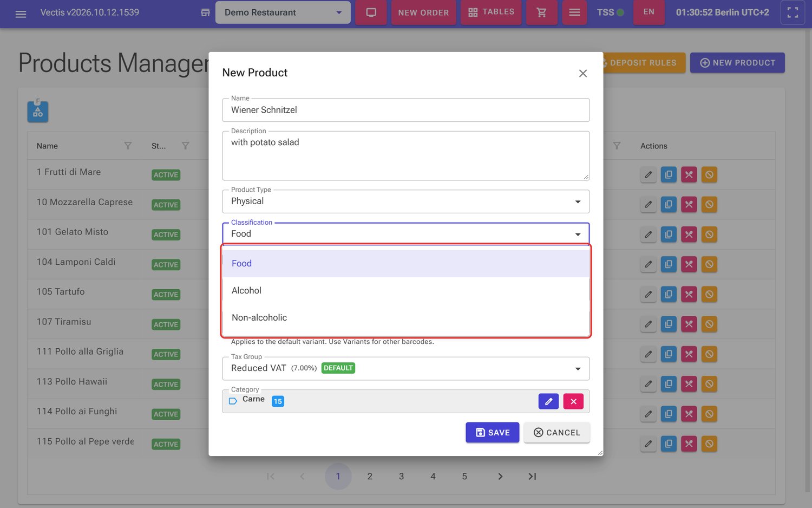Start a New Order
Viewport: 812px width, 508px height.
tap(423, 12)
